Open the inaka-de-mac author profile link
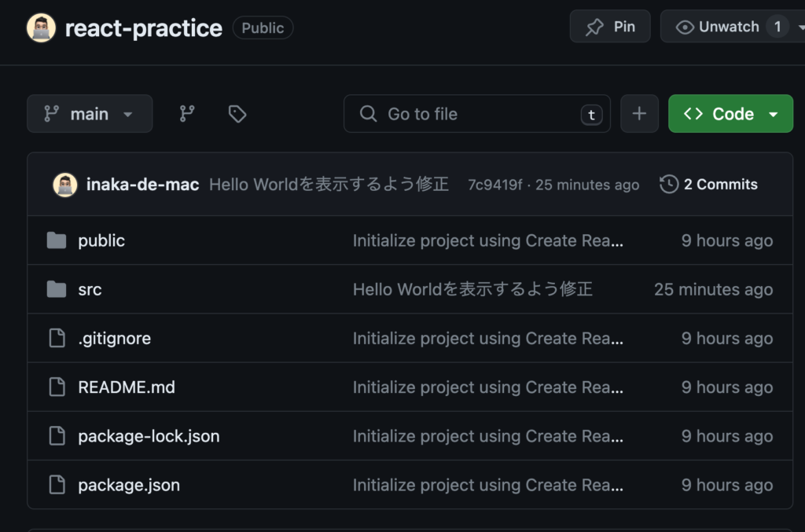805x532 pixels. coord(143,184)
